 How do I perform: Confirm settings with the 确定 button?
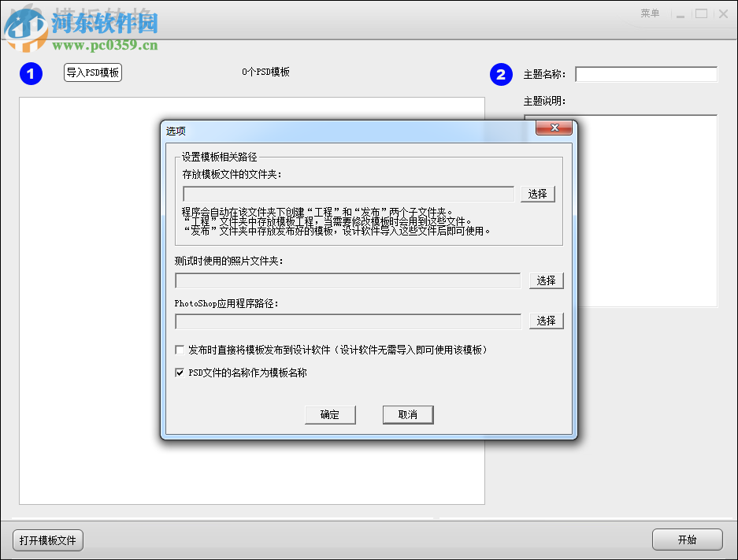pos(330,414)
